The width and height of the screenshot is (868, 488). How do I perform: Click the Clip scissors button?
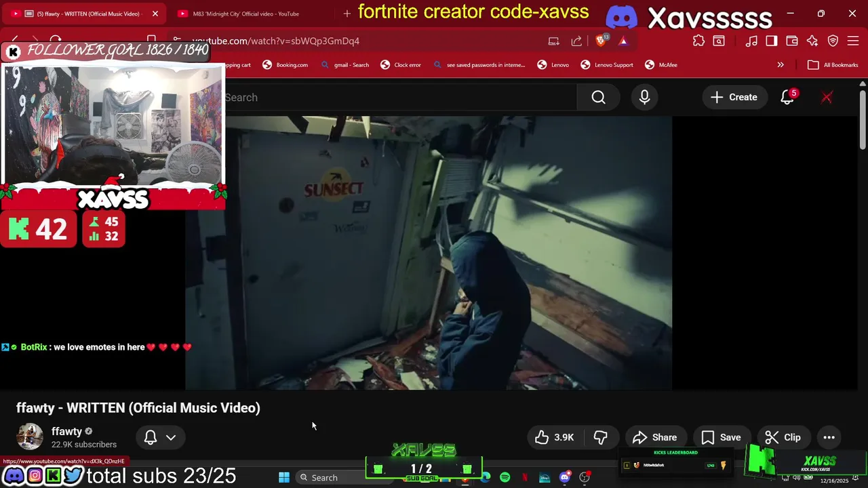tap(783, 437)
